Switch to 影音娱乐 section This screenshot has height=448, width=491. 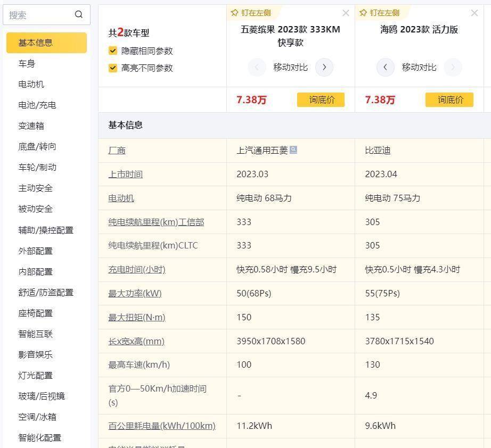coord(35,355)
